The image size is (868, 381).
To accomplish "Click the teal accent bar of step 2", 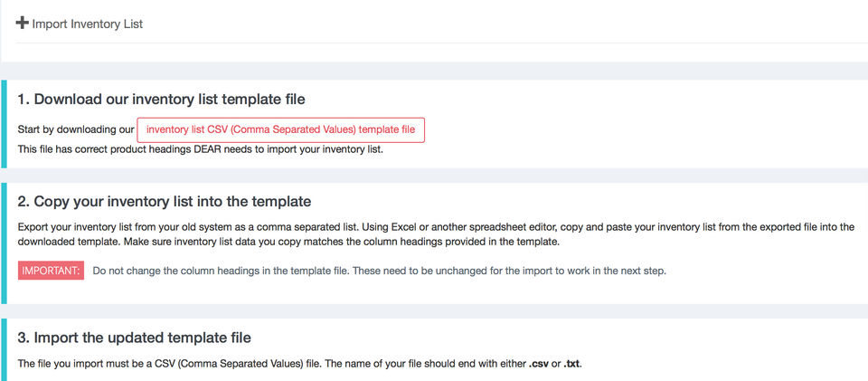I will coord(4,243).
